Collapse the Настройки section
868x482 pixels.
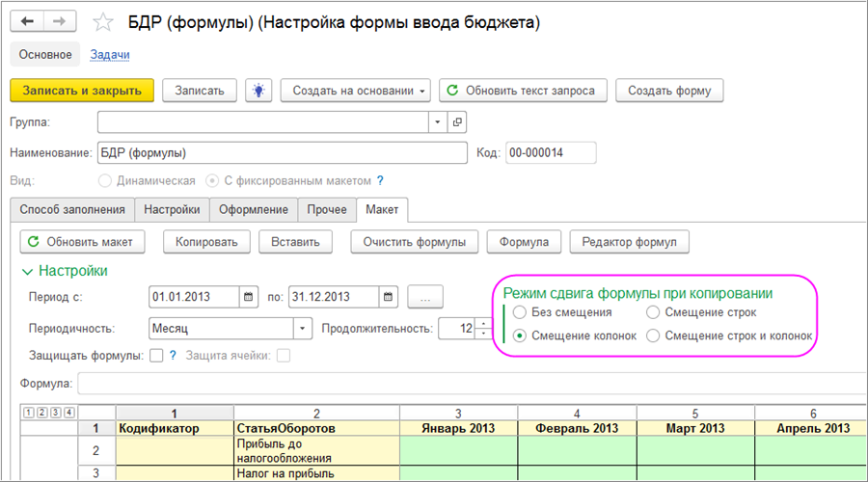26,271
